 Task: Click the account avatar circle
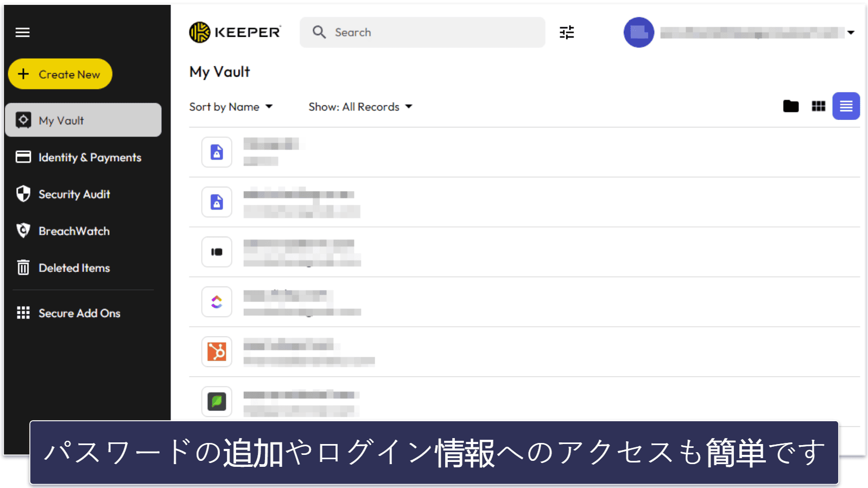click(639, 32)
